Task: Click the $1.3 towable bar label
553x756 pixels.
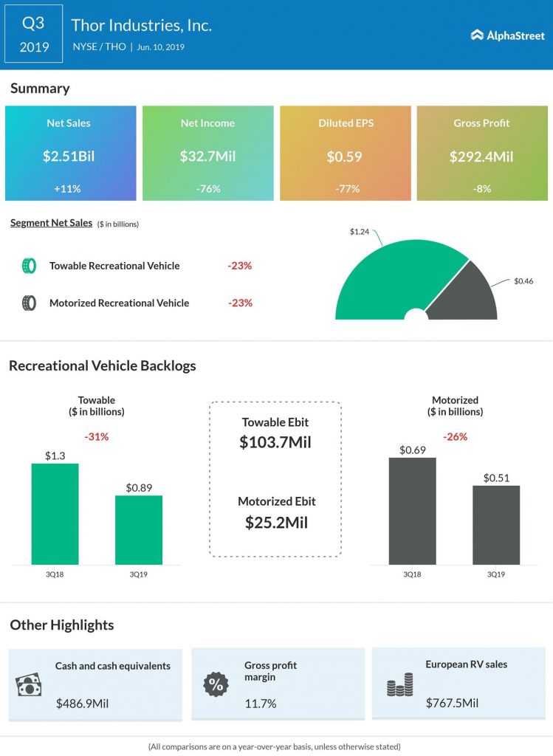Action: 55,456
